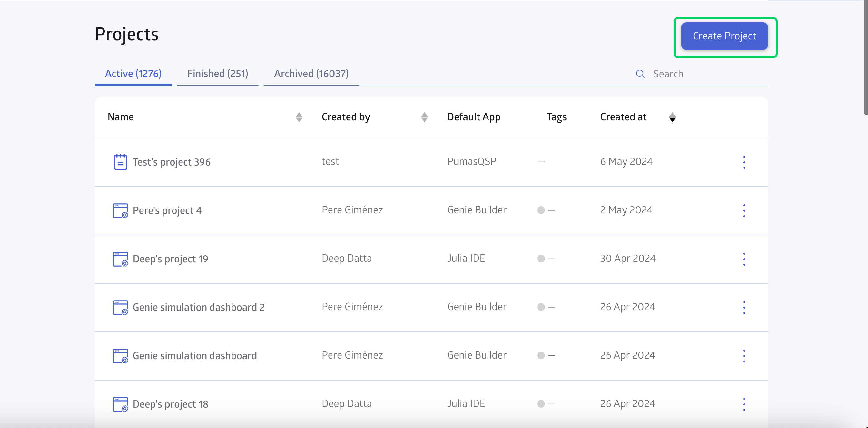
Task: Click gray tag dot for Pere's project 4
Action: pos(541,210)
